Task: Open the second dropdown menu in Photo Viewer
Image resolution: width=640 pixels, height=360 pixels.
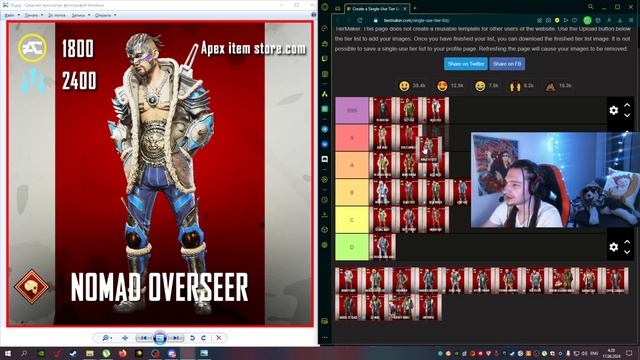Action: tap(33, 15)
